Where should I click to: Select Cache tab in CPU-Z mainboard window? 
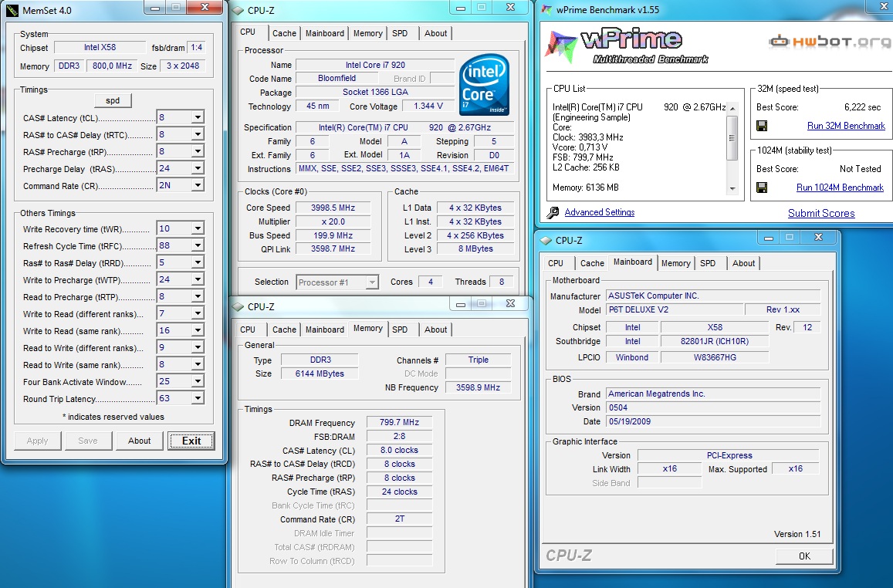[592, 264]
